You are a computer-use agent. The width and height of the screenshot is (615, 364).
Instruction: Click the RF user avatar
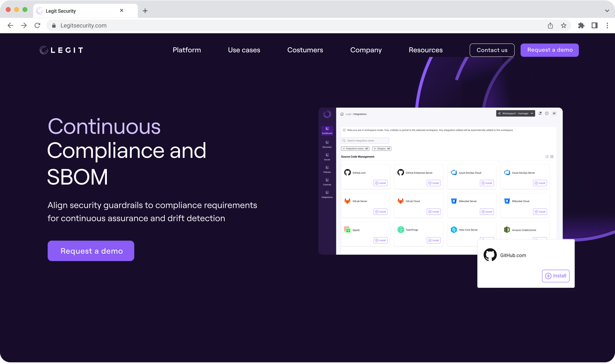pyautogui.click(x=554, y=113)
